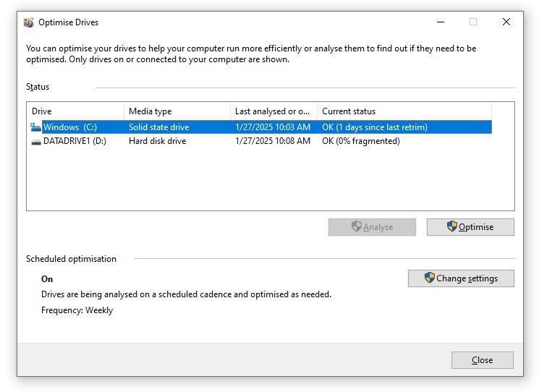Click OK (0% fragmented) status
The image size is (560, 392).
(x=361, y=141)
